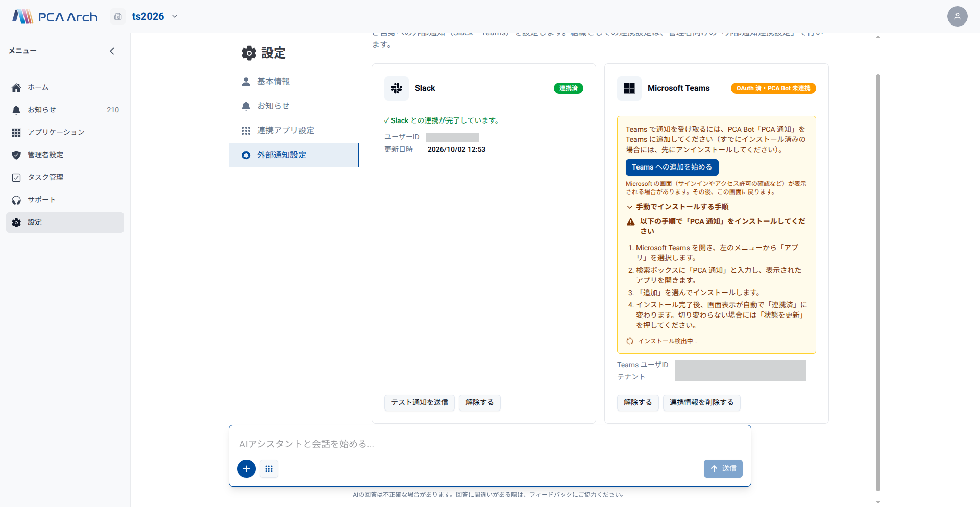
Task: Select 外部通知設定 settings tab
Action: pos(293,155)
